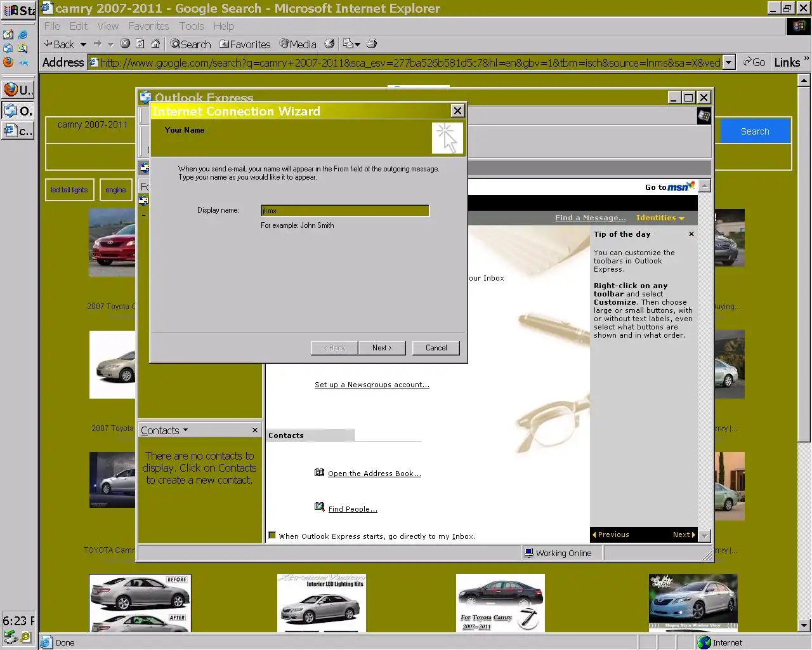Open the Edit menu in IE
This screenshot has height=650, width=812.
coord(79,26)
